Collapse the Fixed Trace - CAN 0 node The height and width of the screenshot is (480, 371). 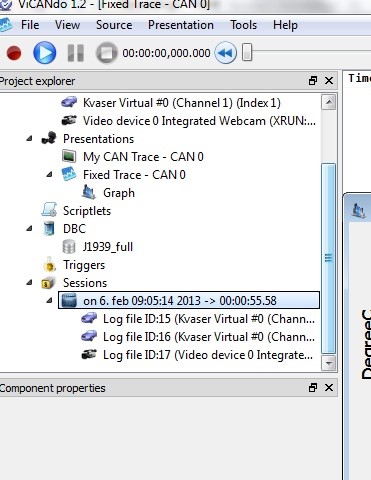(49, 174)
